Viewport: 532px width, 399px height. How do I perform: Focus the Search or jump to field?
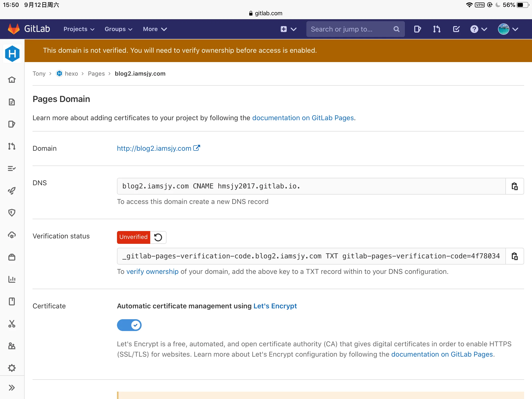[355, 29]
